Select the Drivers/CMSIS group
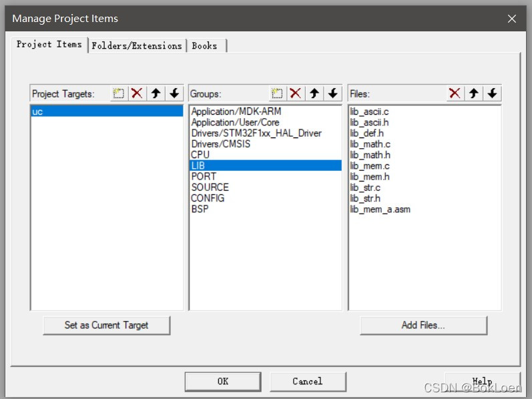 pyautogui.click(x=265, y=144)
